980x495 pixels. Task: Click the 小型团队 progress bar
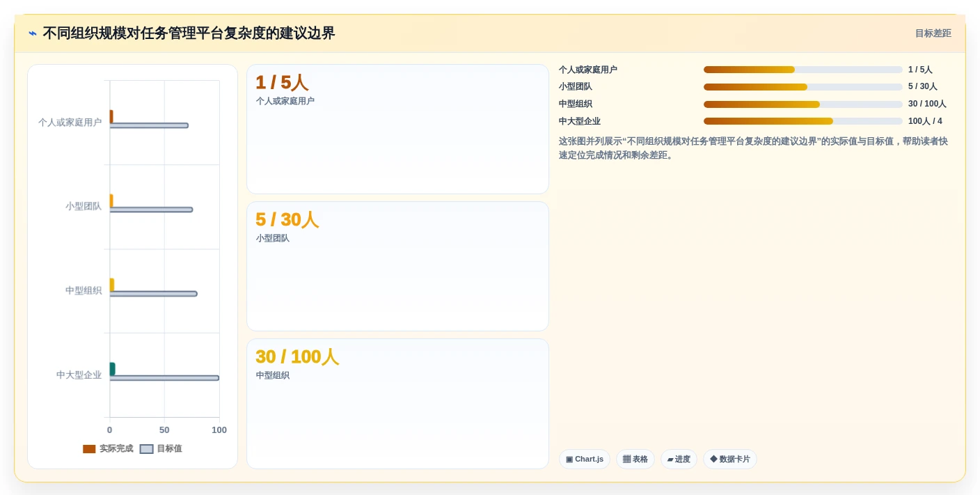click(803, 87)
